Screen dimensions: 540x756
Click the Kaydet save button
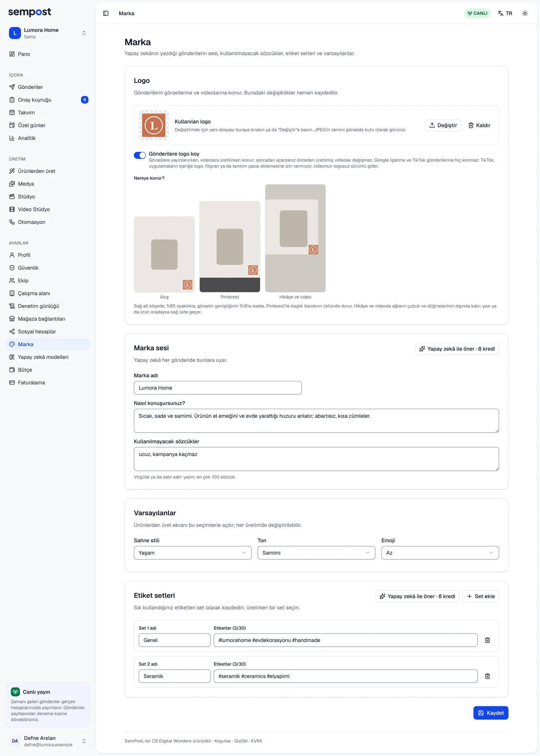click(491, 713)
